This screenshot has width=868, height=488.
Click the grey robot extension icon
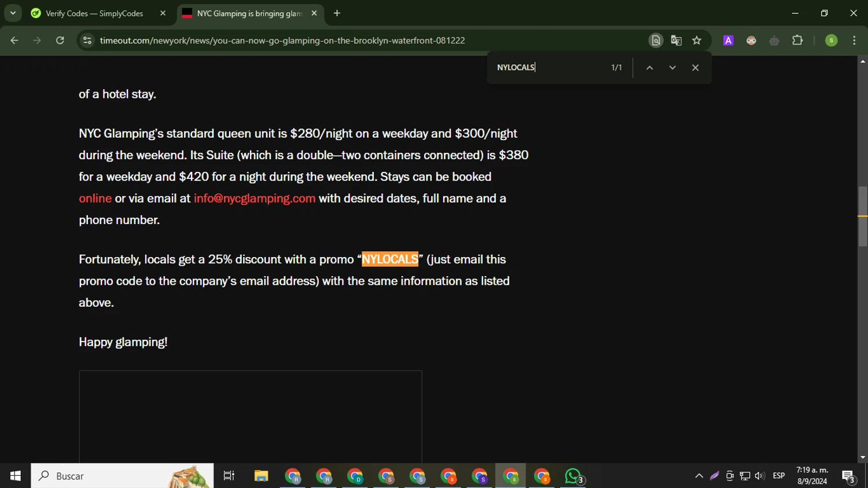click(x=774, y=41)
